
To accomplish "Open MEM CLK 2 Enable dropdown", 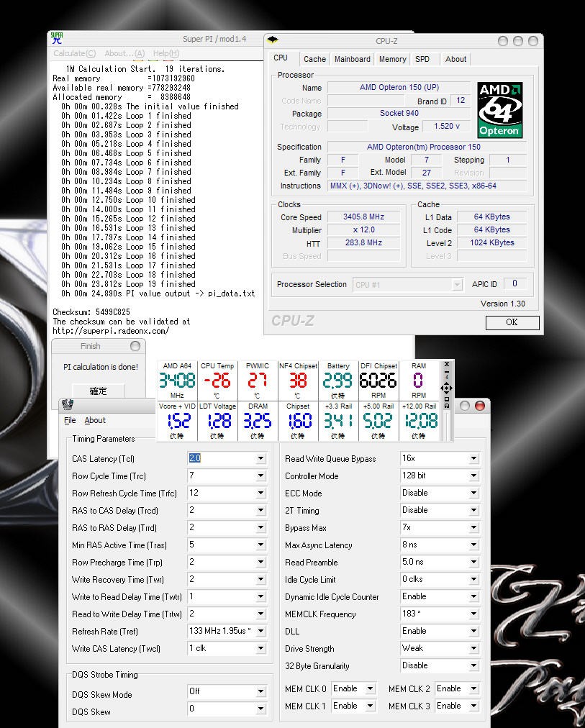I will 473,688.
